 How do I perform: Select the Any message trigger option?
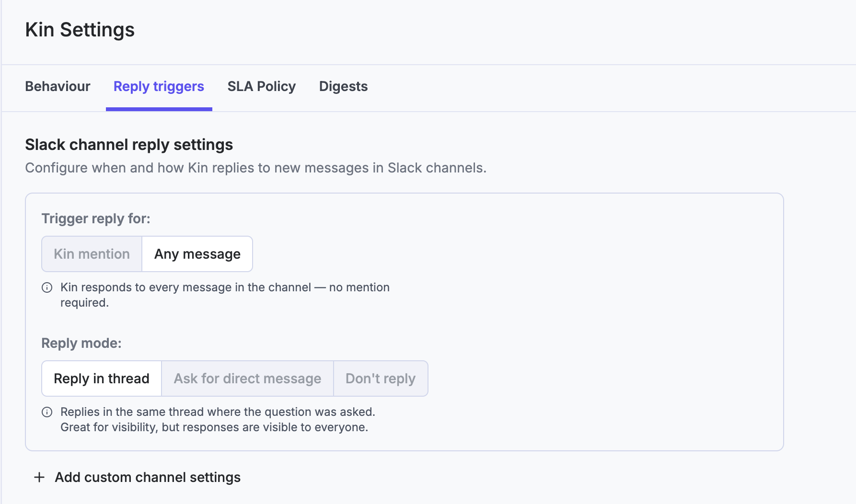pos(197,254)
